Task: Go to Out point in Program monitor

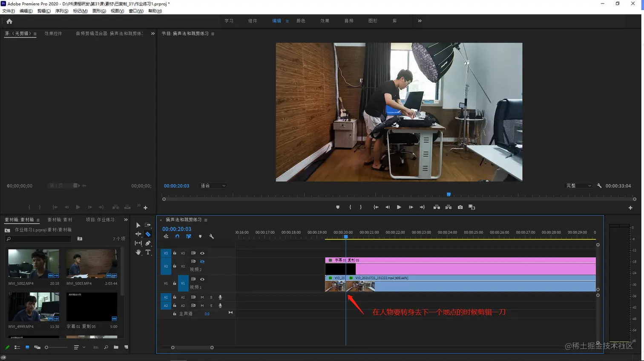Action: coord(422,207)
